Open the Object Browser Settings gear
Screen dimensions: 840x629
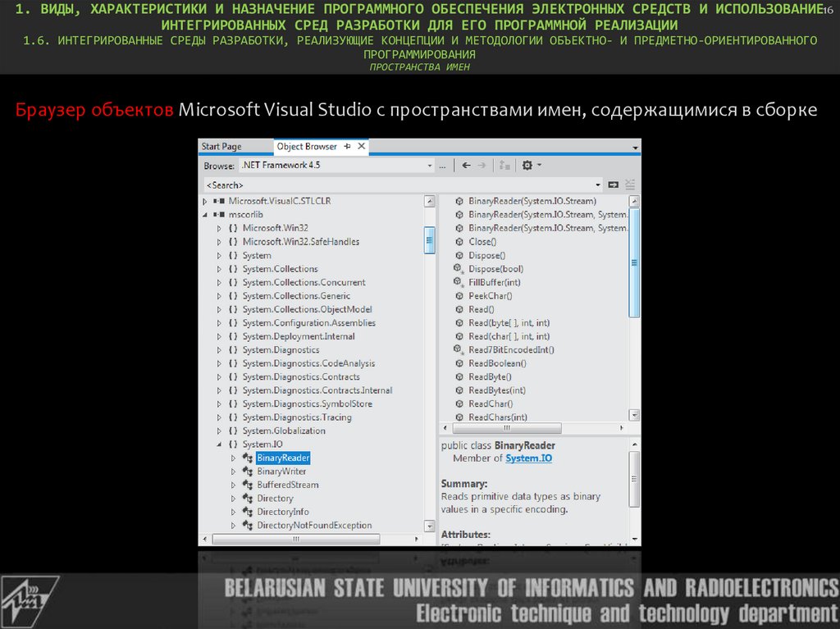click(x=527, y=166)
